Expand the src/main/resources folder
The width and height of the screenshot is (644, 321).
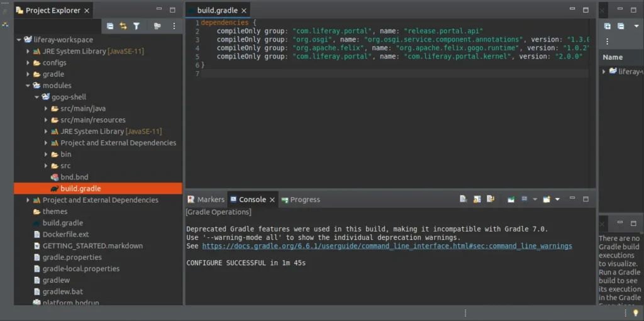click(x=46, y=120)
